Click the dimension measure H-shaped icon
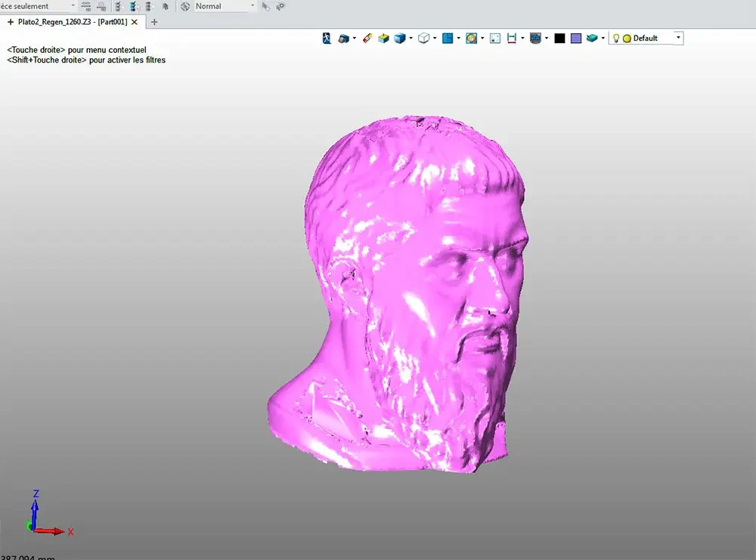The image size is (756, 560). (512, 38)
